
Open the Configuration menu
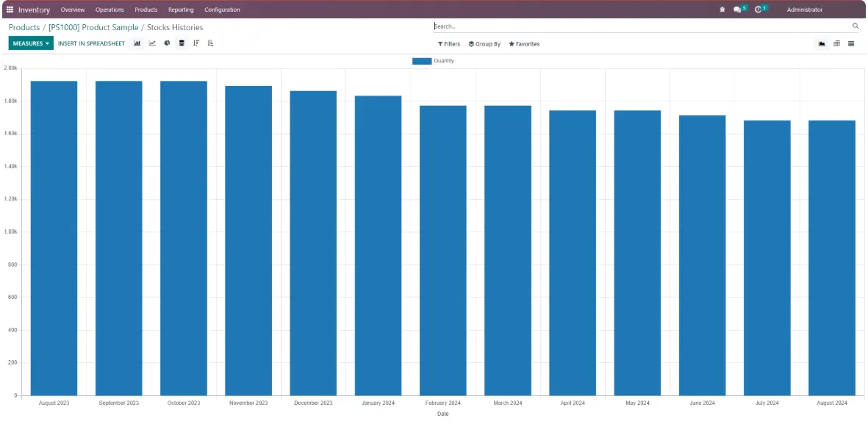[x=222, y=10]
